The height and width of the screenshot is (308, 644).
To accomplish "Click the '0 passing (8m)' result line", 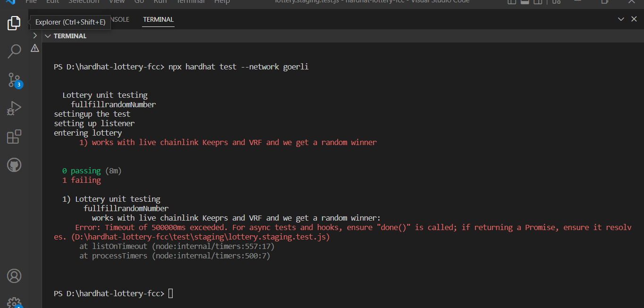I will [92, 171].
